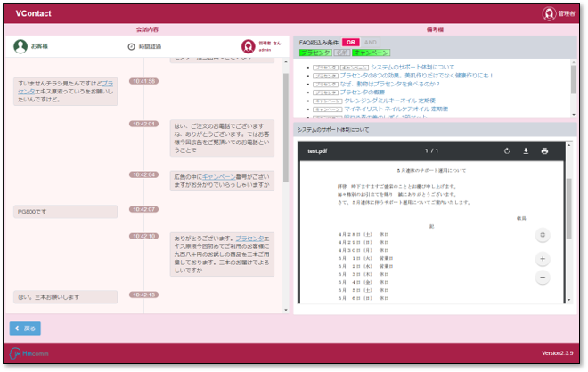The height and width of the screenshot is (372, 588).
Task: Click the fit-to-page button in PDF viewer
Action: pyautogui.click(x=543, y=235)
